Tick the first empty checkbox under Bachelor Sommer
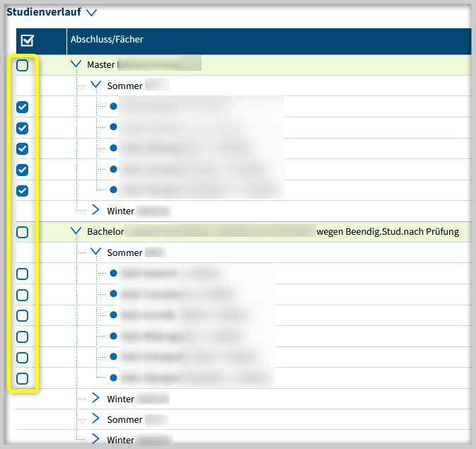 point(23,274)
